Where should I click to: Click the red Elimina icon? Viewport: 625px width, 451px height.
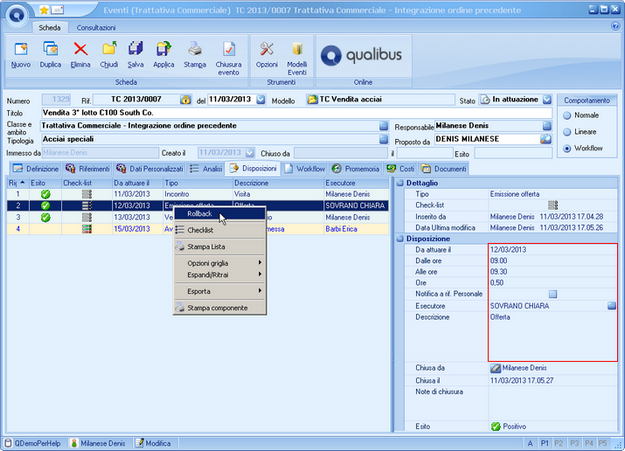pyautogui.click(x=81, y=49)
